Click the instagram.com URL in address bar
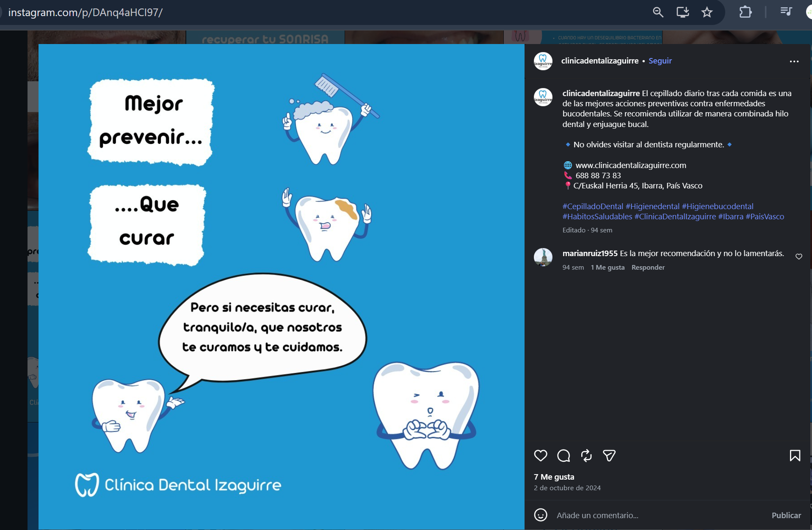Viewport: 812px width, 530px height. click(86, 12)
